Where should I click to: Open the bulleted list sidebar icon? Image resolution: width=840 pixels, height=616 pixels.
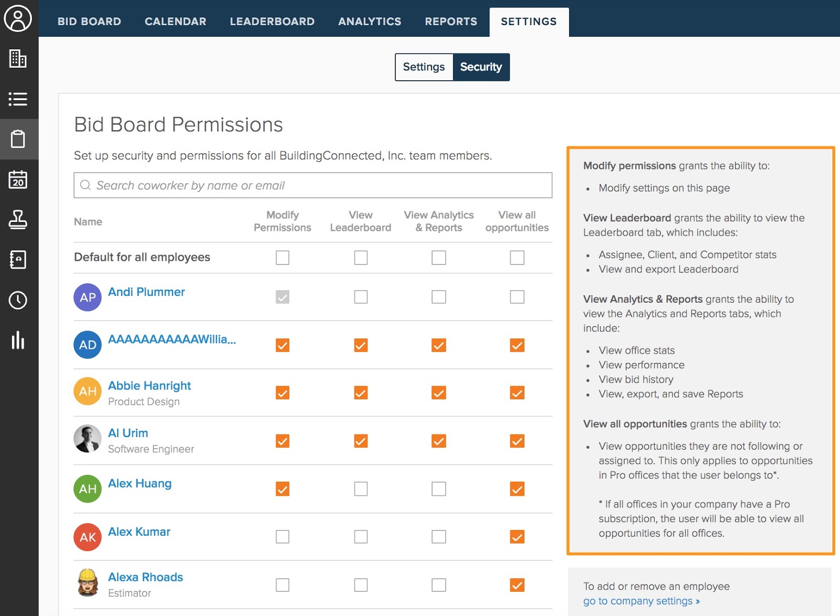click(18, 99)
